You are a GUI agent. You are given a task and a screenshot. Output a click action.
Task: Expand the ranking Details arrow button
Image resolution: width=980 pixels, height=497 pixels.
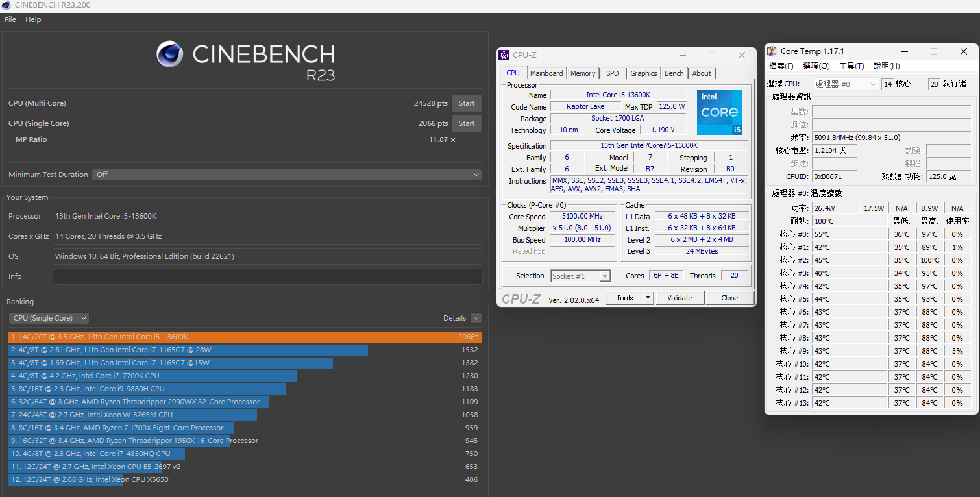click(x=476, y=318)
